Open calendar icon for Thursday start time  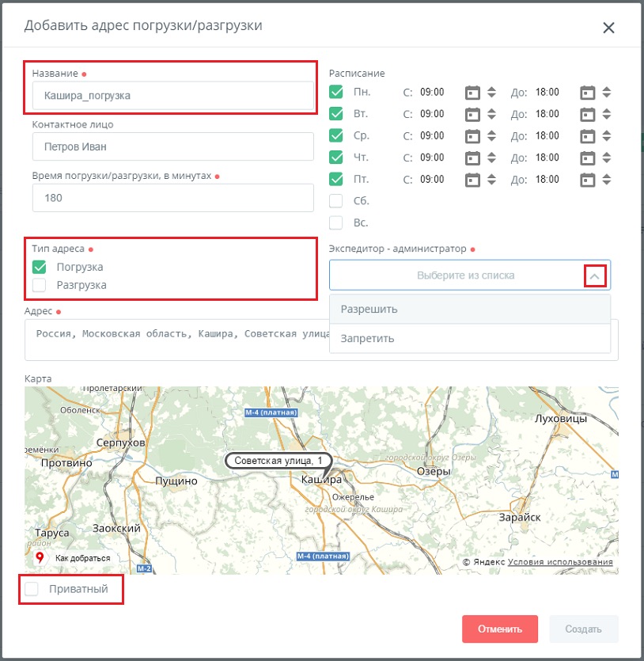pyautogui.click(x=472, y=158)
